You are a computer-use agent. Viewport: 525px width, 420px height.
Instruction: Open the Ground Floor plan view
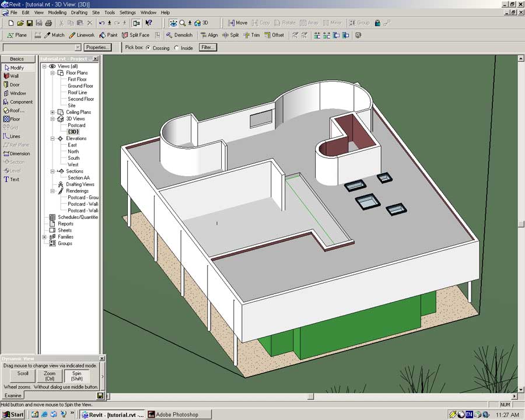tap(80, 86)
